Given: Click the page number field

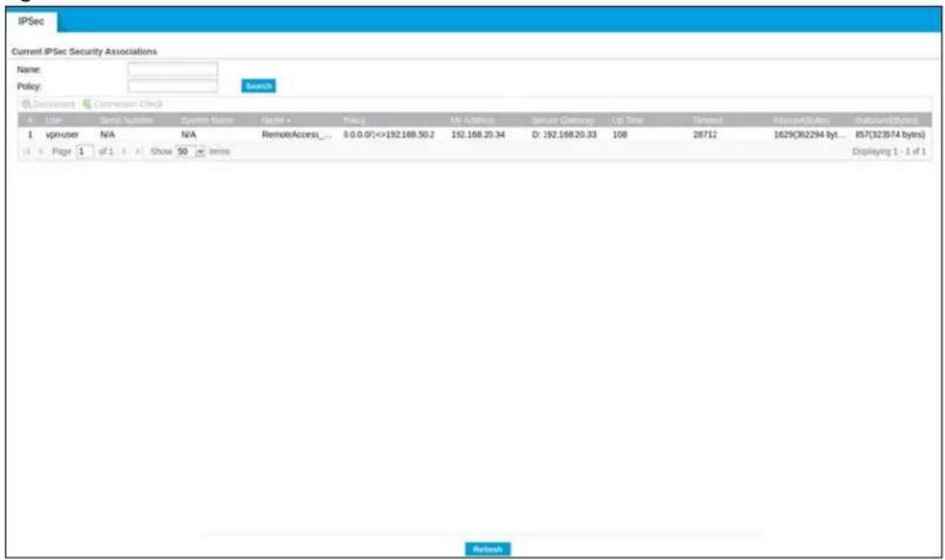Looking at the screenshot, I should coord(85,152).
